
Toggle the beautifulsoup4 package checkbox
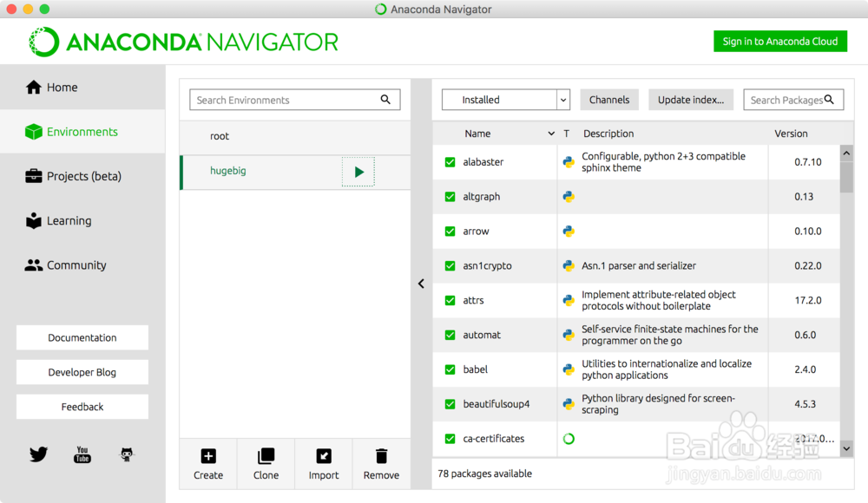[x=450, y=404]
